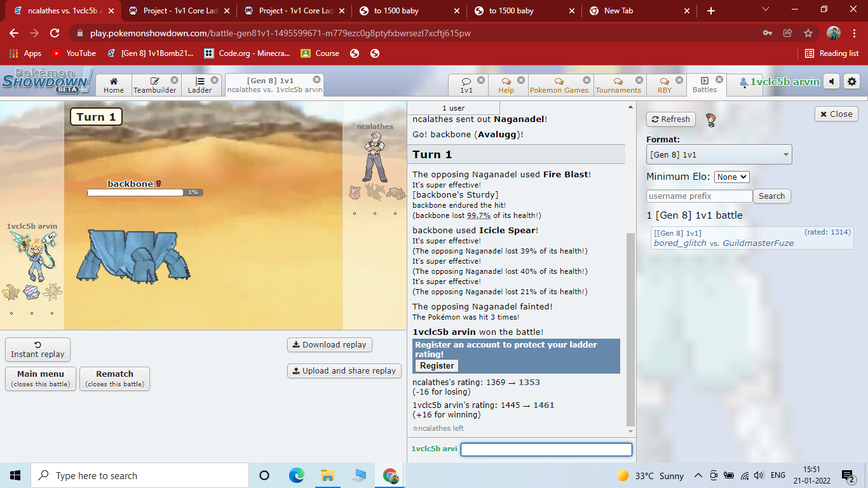Image resolution: width=868 pixels, height=488 pixels.
Task: Toggle the sound speaker icon
Action: (x=831, y=81)
